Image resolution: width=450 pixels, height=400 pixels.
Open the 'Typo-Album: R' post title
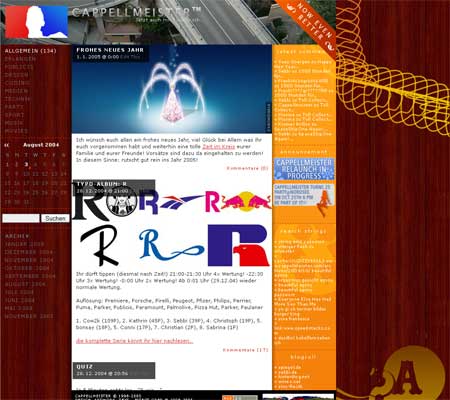pyautogui.click(x=102, y=184)
